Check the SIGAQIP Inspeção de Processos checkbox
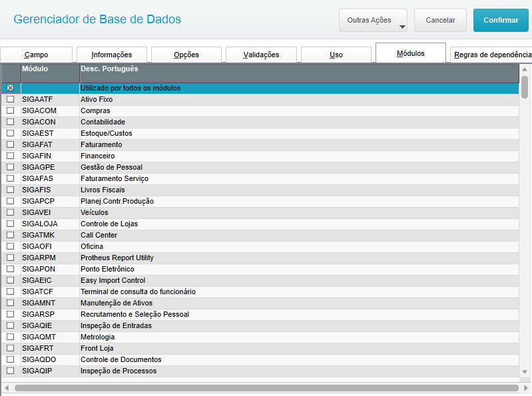 click(11, 371)
